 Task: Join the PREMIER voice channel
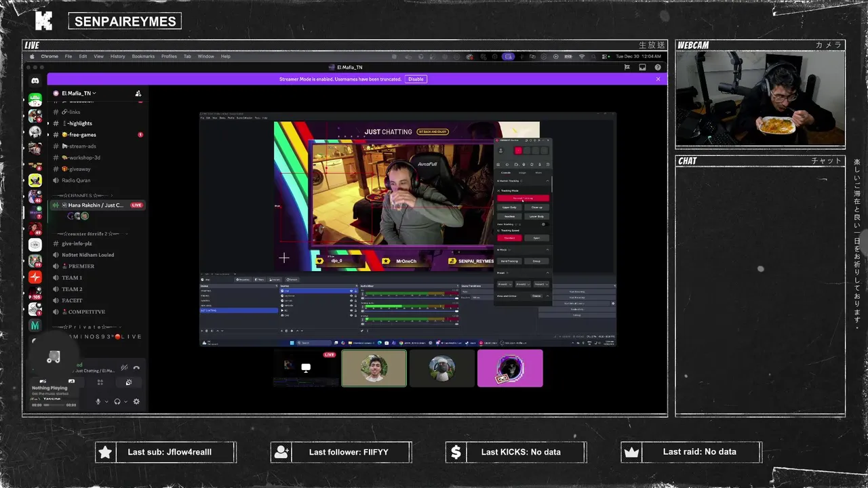click(x=96, y=266)
